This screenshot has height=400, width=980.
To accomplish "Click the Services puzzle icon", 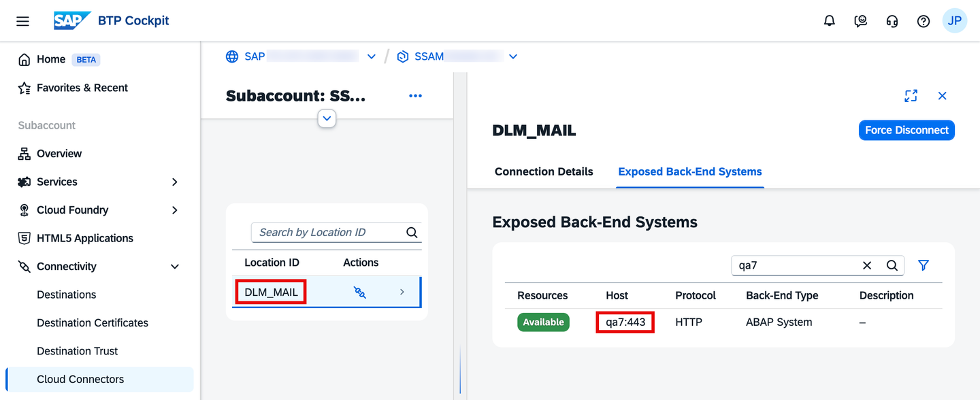I will (x=24, y=182).
